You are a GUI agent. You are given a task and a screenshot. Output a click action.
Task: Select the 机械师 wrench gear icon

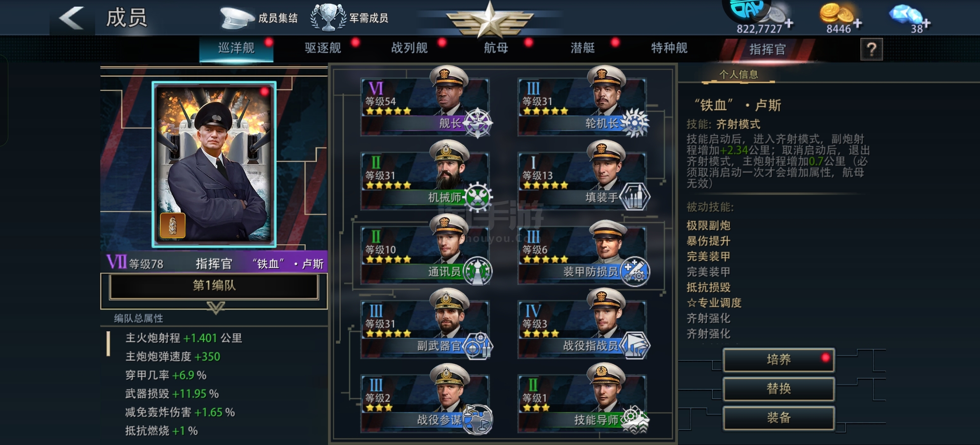point(477,197)
